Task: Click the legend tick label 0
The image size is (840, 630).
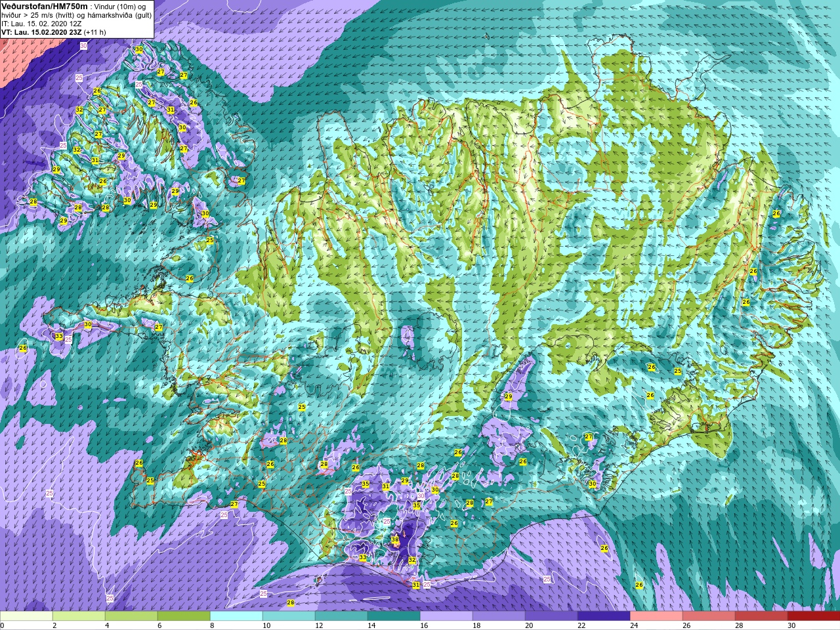Action: pyautogui.click(x=3, y=625)
